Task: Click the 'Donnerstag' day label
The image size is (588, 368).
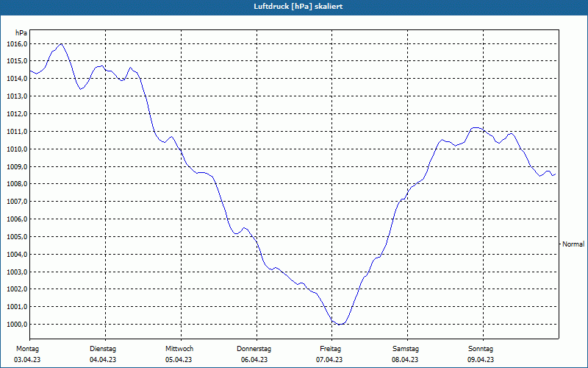Action: [x=254, y=349]
